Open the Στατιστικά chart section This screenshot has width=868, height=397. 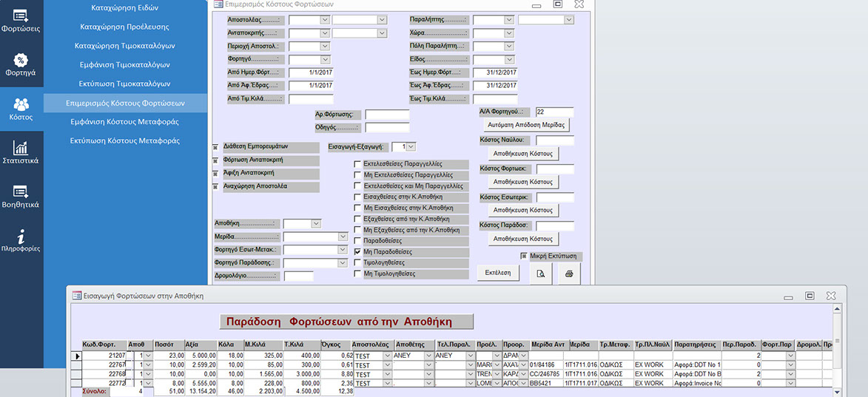coord(21,152)
